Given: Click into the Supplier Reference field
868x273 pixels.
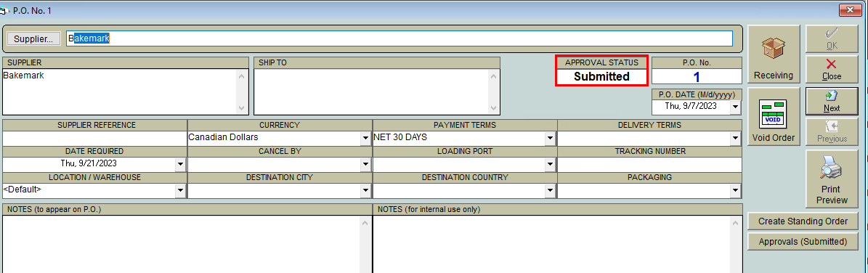Looking at the screenshot, I should (94, 137).
